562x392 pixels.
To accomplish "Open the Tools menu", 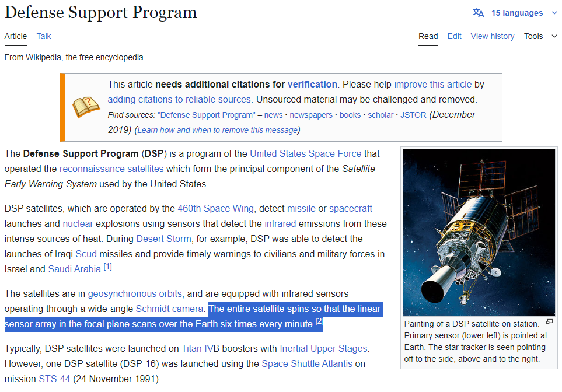I will [533, 36].
